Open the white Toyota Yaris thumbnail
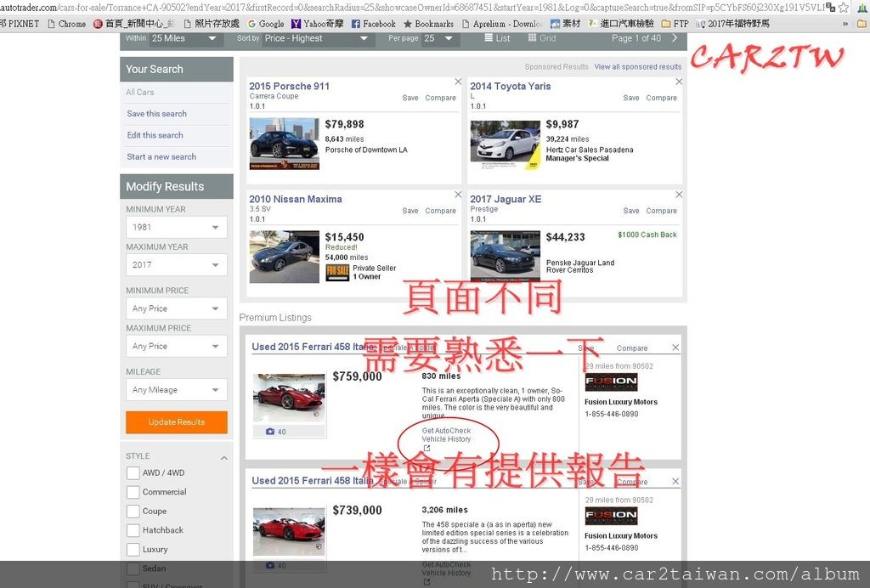 pyautogui.click(x=505, y=144)
